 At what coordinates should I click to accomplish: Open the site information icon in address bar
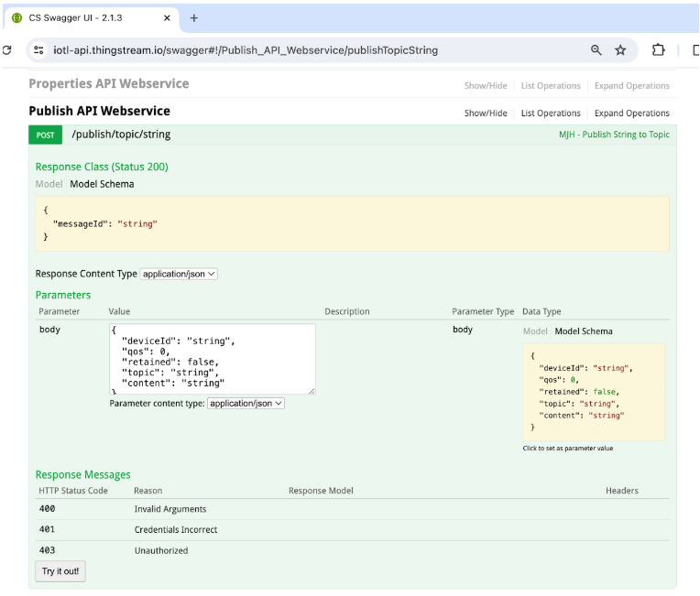[x=38, y=50]
